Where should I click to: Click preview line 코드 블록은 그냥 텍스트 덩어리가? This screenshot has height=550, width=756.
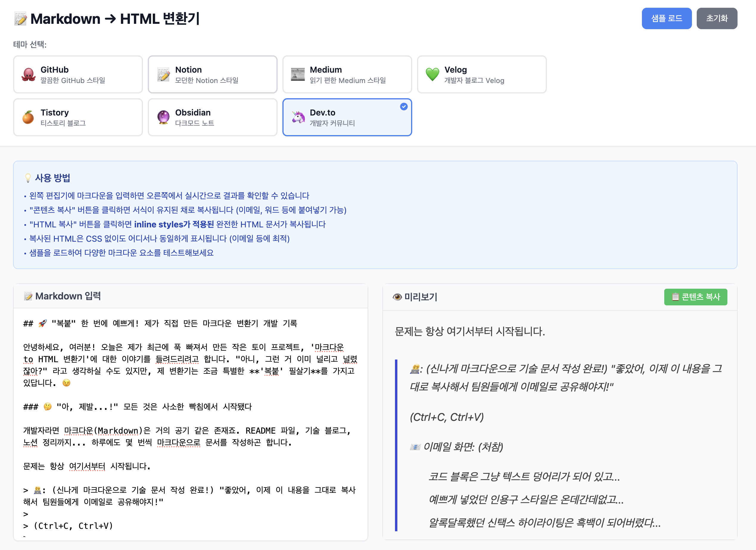[x=524, y=477]
